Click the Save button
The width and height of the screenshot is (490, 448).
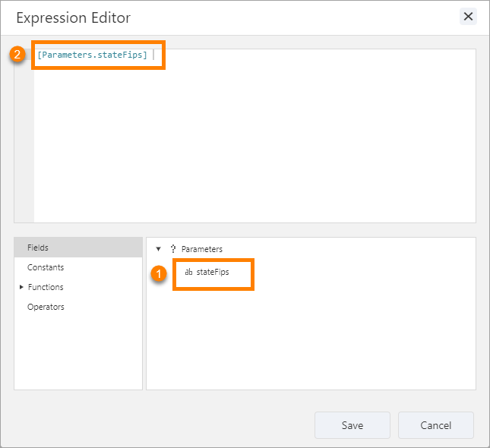click(352, 425)
